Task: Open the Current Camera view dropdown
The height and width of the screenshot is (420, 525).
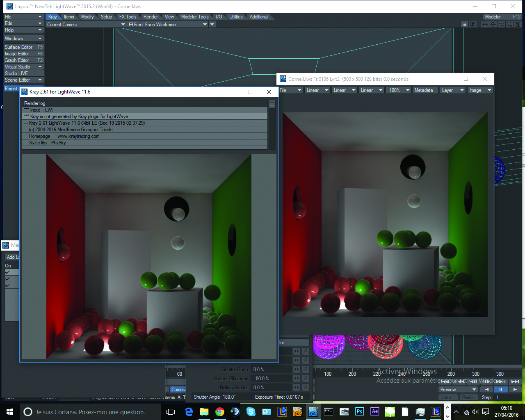Action: (x=85, y=25)
